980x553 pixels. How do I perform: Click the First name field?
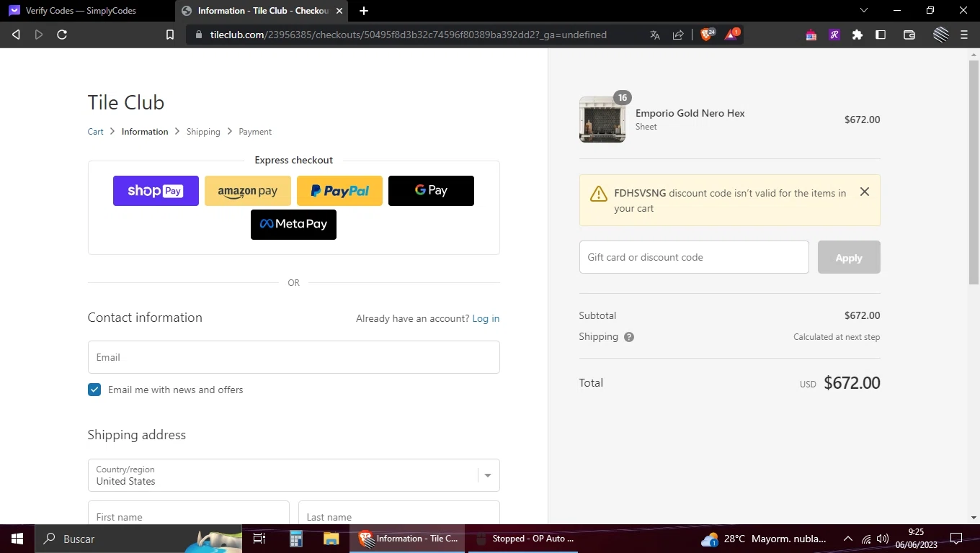click(188, 513)
